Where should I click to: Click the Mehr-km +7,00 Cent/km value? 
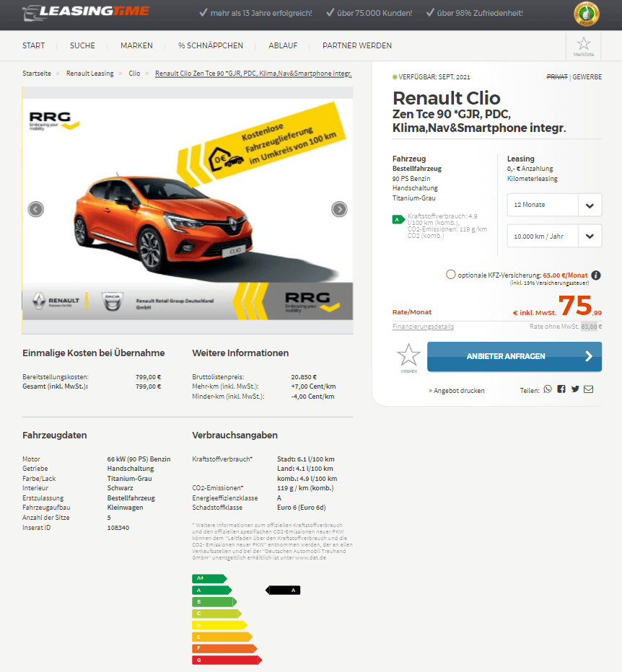(313, 386)
